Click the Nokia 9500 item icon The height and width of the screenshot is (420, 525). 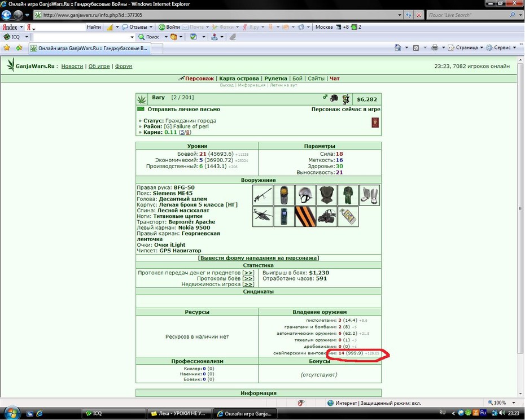[284, 216]
